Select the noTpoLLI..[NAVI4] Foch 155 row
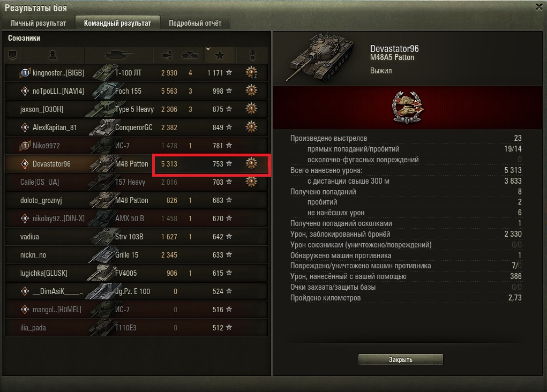Image resolution: width=547 pixels, height=392 pixels. pos(137,91)
